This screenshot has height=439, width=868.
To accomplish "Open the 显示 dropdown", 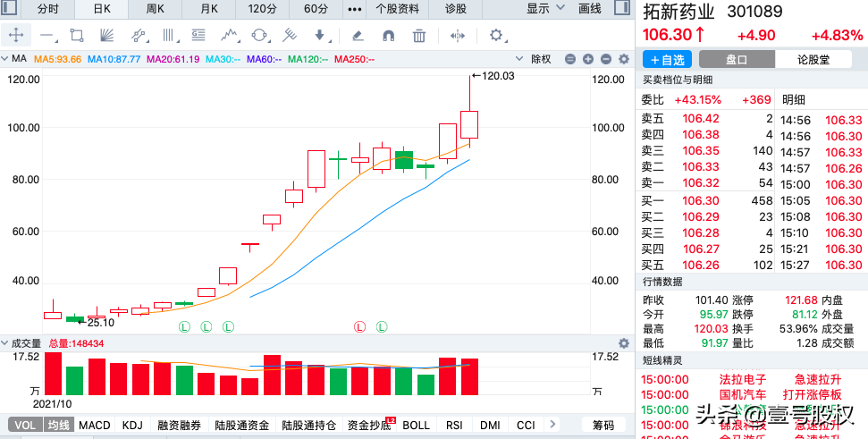I will [x=545, y=8].
